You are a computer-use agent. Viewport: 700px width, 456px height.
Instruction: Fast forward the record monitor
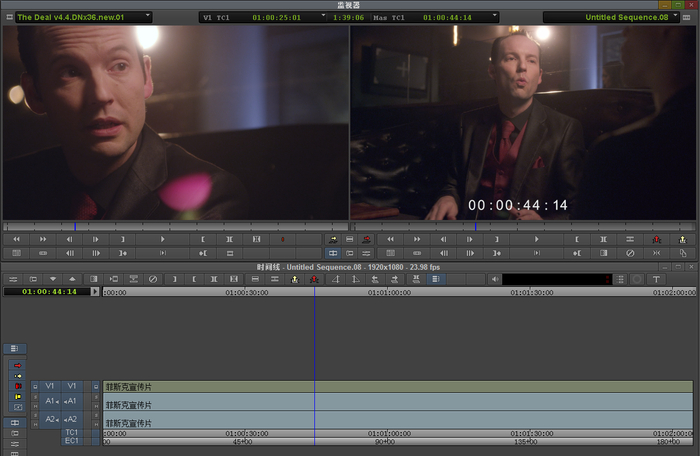click(x=417, y=239)
